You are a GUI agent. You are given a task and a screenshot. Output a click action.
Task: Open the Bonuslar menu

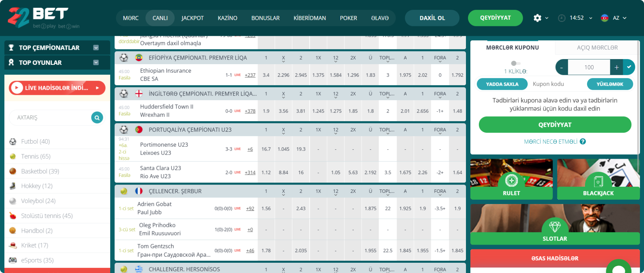coord(265,18)
